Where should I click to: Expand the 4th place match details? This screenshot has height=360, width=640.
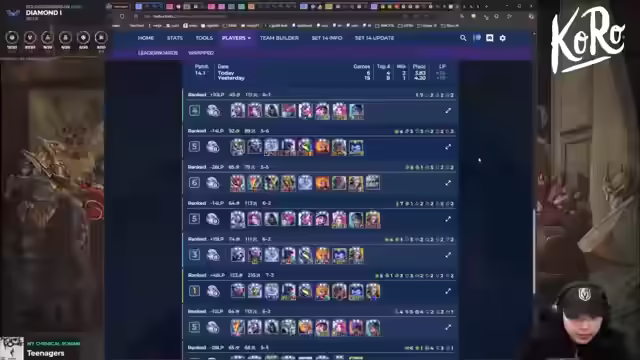448,111
